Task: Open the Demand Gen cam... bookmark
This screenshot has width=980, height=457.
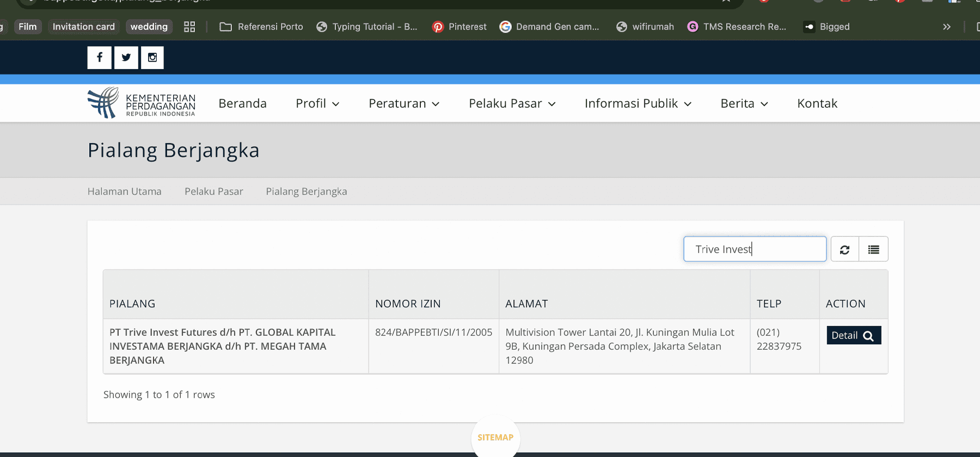Action: point(549,27)
